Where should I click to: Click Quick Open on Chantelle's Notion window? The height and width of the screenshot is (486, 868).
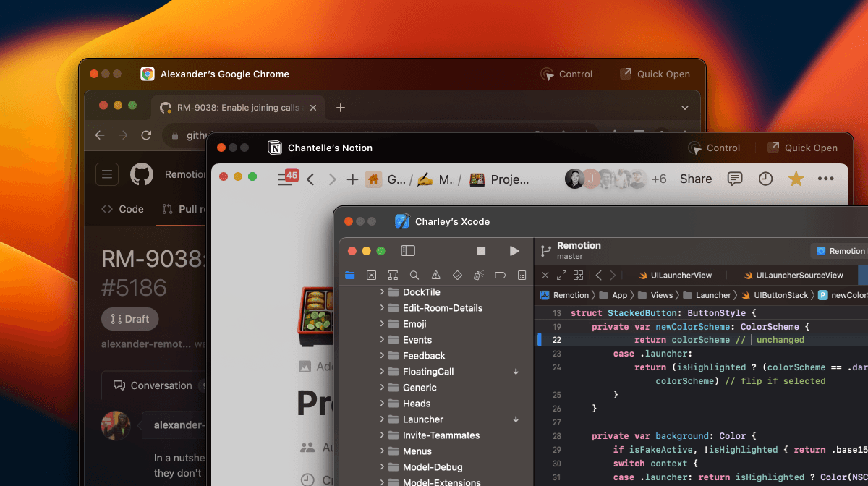(x=802, y=148)
